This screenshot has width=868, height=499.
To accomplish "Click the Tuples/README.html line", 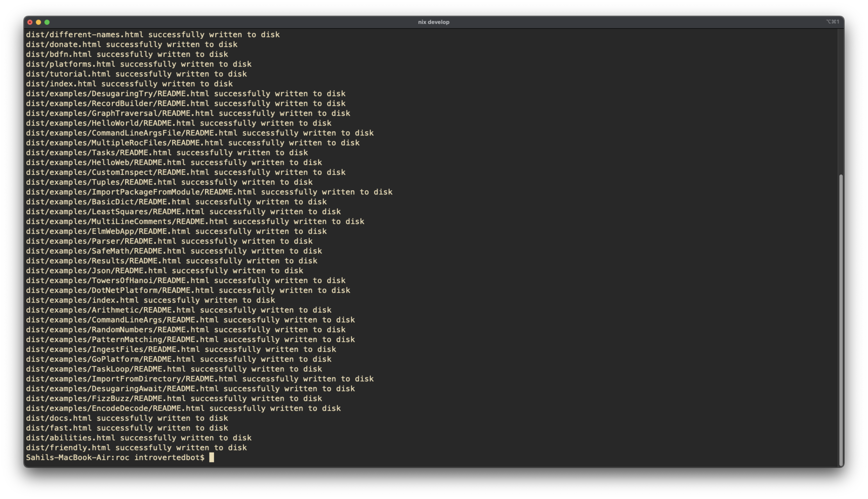I will (169, 182).
